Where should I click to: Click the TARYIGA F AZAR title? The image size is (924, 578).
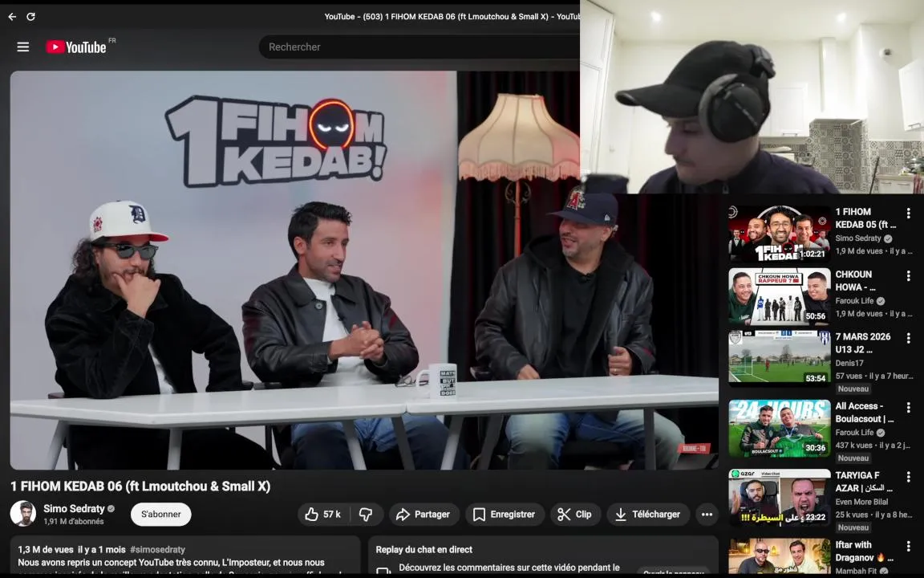(x=864, y=482)
